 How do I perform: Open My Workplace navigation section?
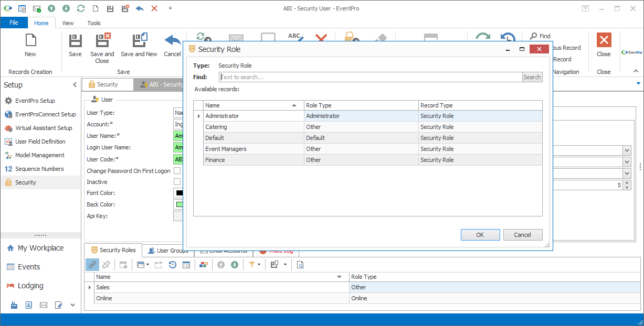[40, 248]
